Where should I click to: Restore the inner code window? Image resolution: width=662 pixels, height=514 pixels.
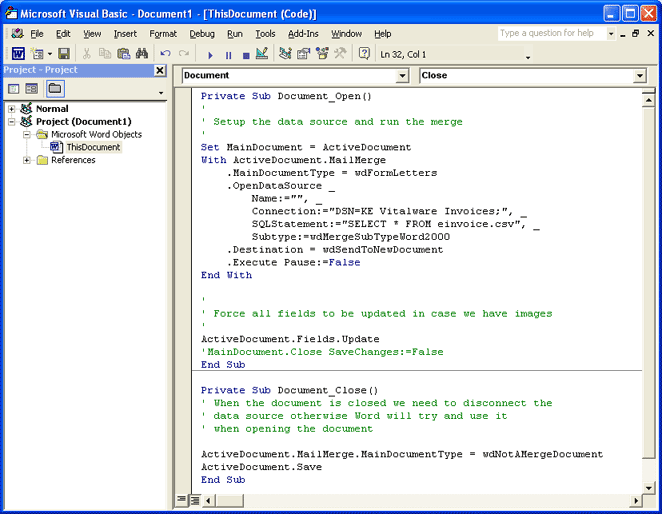coord(636,34)
